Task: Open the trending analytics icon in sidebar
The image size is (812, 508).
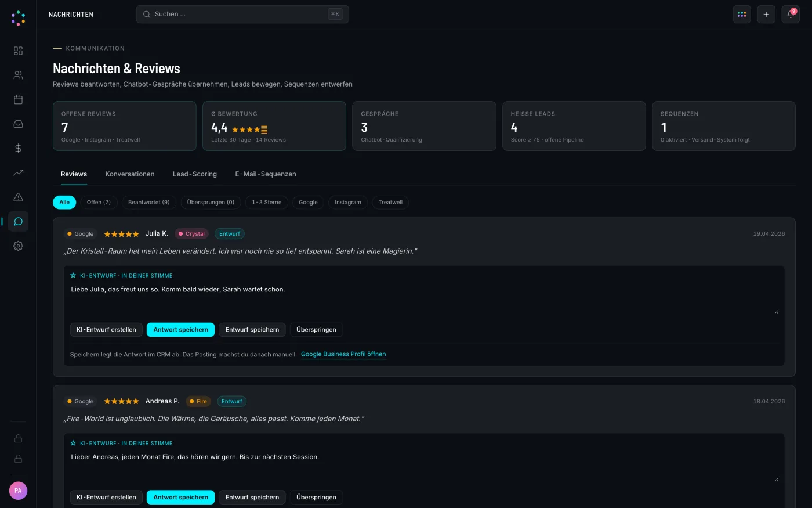Action: pos(18,172)
